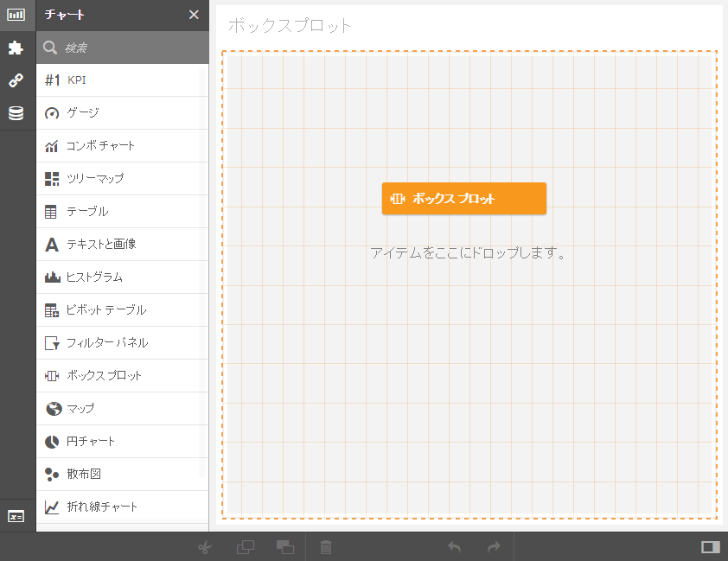The image size is (728, 561).
Task: Click the redo arrow
Action: click(494, 547)
